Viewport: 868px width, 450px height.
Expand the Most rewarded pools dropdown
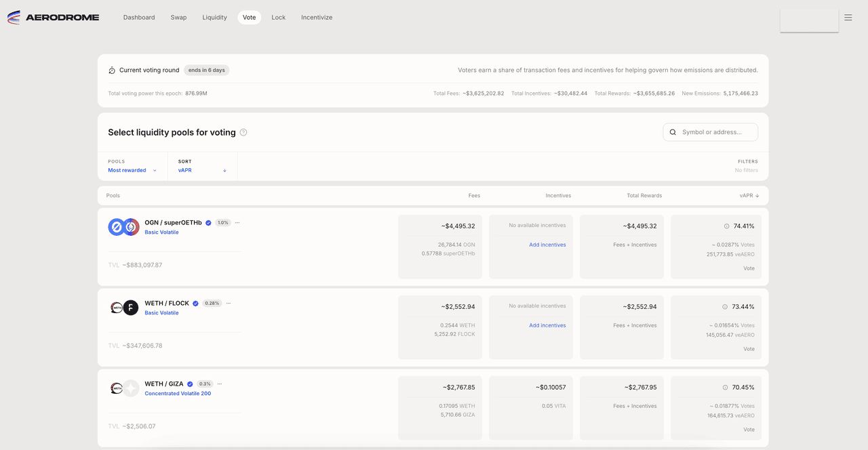point(132,171)
